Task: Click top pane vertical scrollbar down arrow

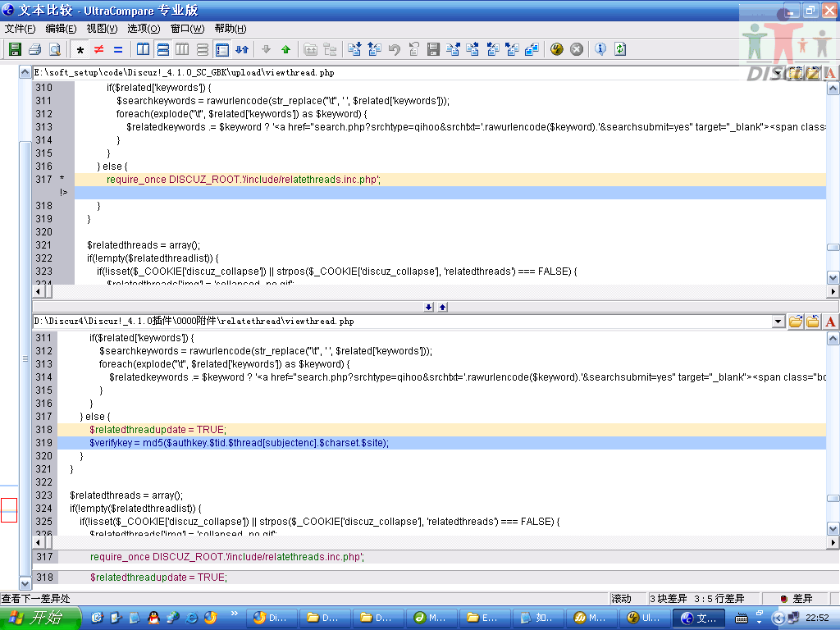Action: (833, 277)
